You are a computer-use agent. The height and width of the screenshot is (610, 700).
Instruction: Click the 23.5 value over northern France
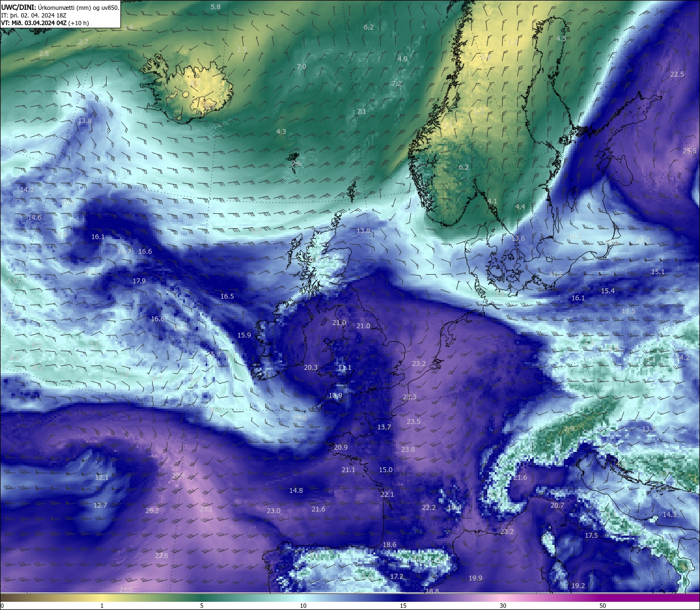click(413, 421)
